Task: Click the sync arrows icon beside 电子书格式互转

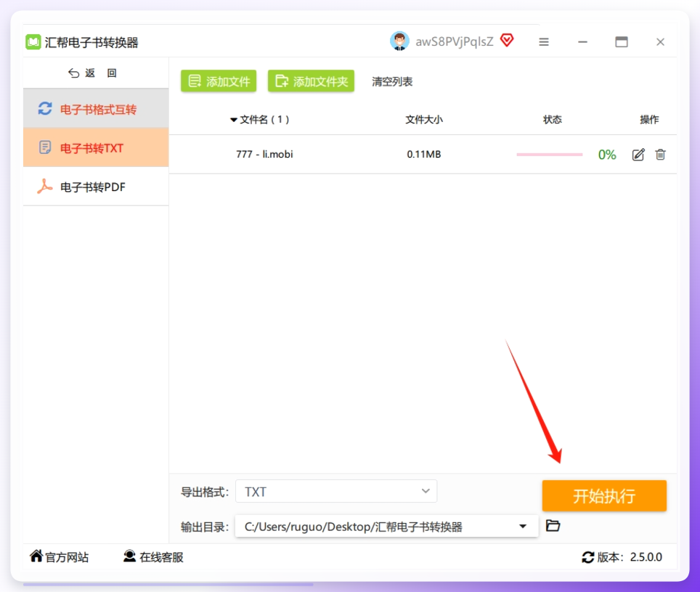Action: (44, 108)
